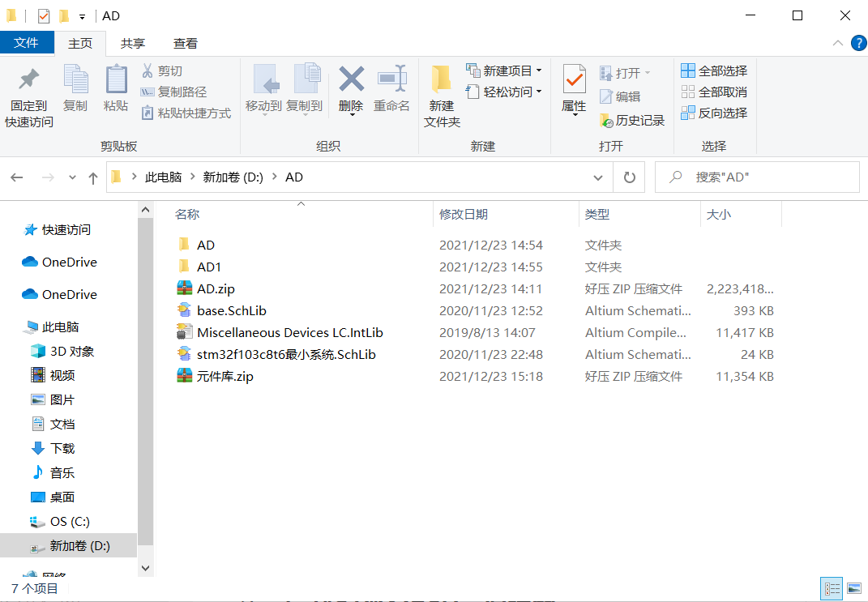Click chevron after 此电脑 in address bar
Screen dimensions: 868x602
(193, 177)
